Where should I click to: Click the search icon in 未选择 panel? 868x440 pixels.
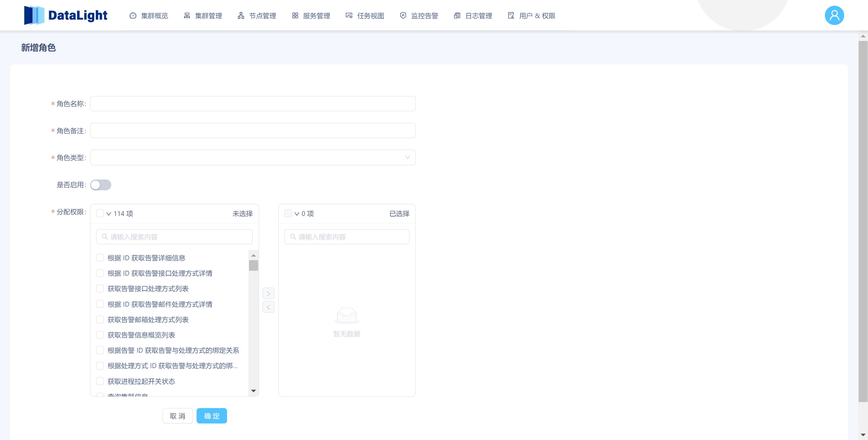click(105, 237)
